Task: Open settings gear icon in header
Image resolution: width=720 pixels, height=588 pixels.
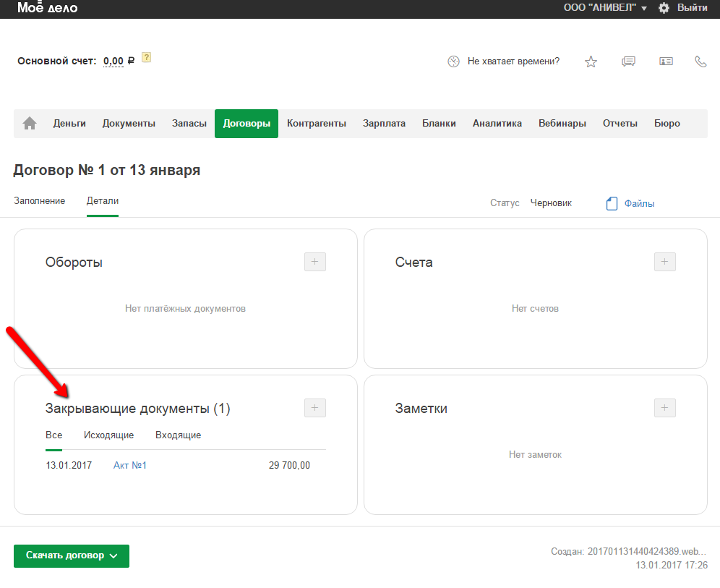Action: click(x=664, y=8)
